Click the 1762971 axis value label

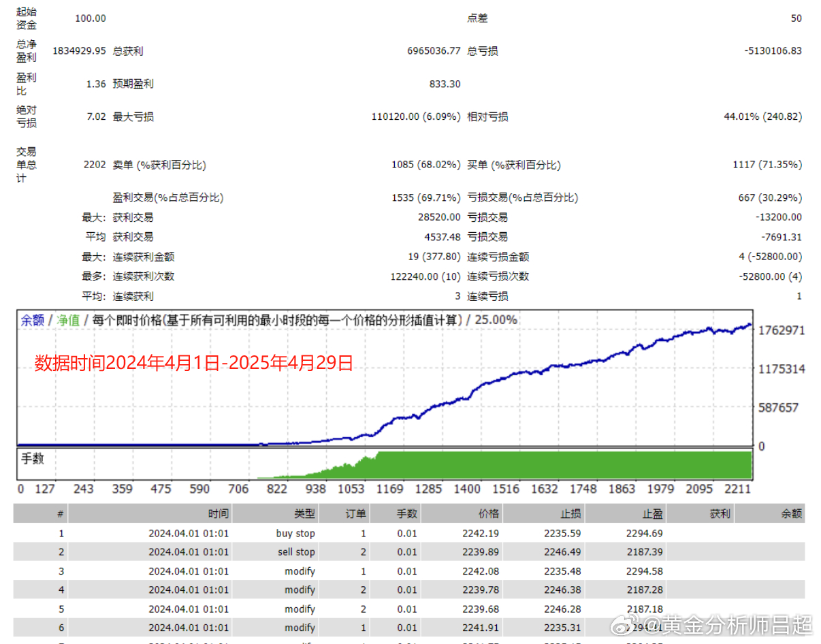[x=782, y=330]
